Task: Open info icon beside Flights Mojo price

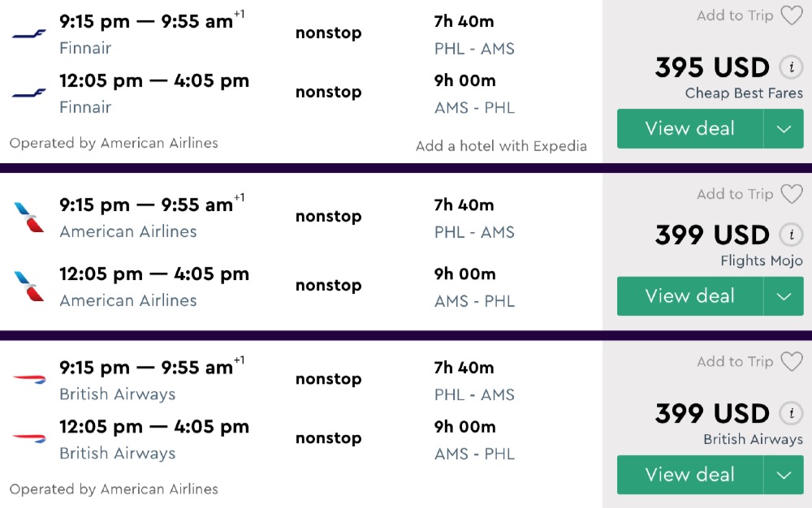Action: click(790, 235)
